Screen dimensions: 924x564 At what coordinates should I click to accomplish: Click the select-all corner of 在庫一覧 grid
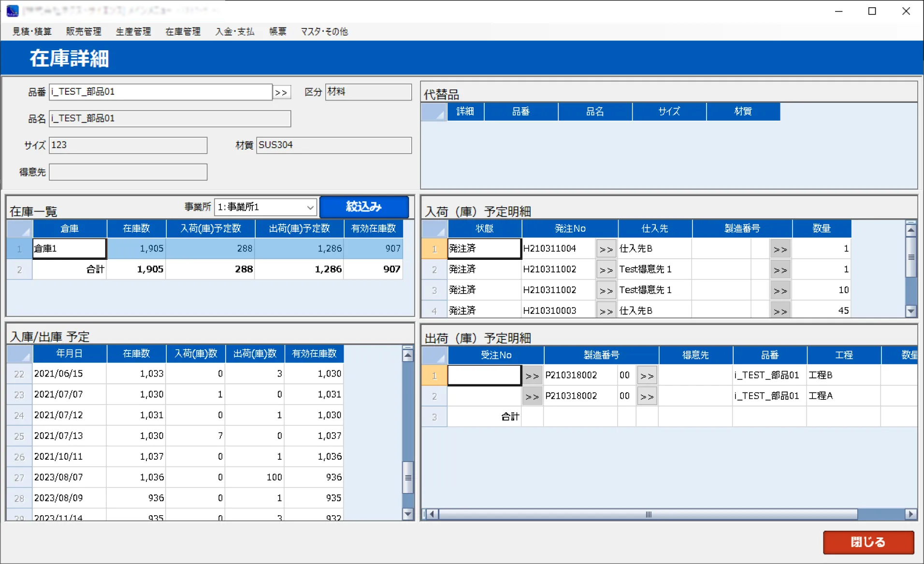[19, 228]
